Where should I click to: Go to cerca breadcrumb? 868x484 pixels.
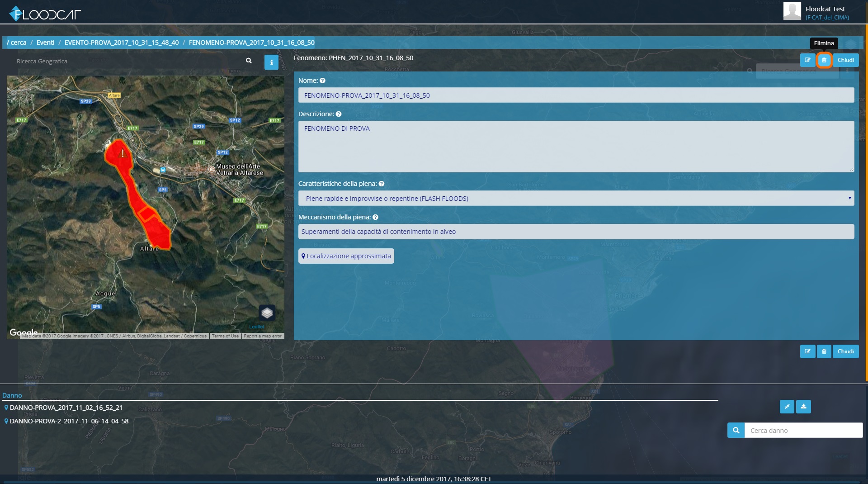19,43
